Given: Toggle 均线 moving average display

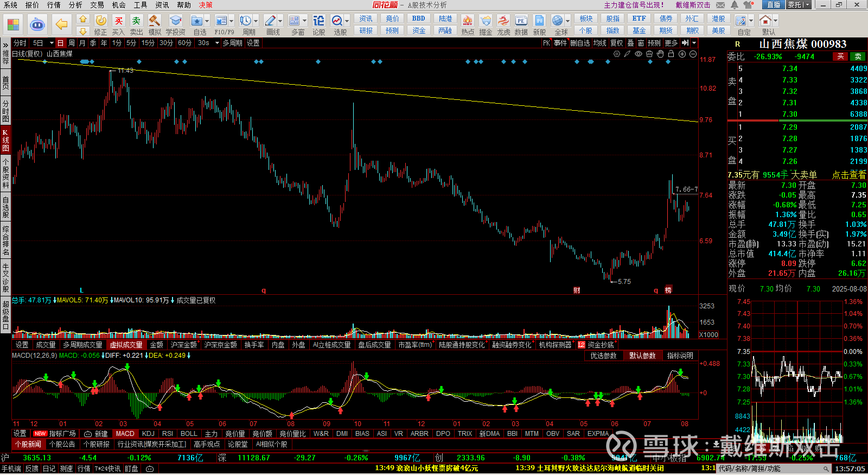Looking at the screenshot, I should coord(599,43).
